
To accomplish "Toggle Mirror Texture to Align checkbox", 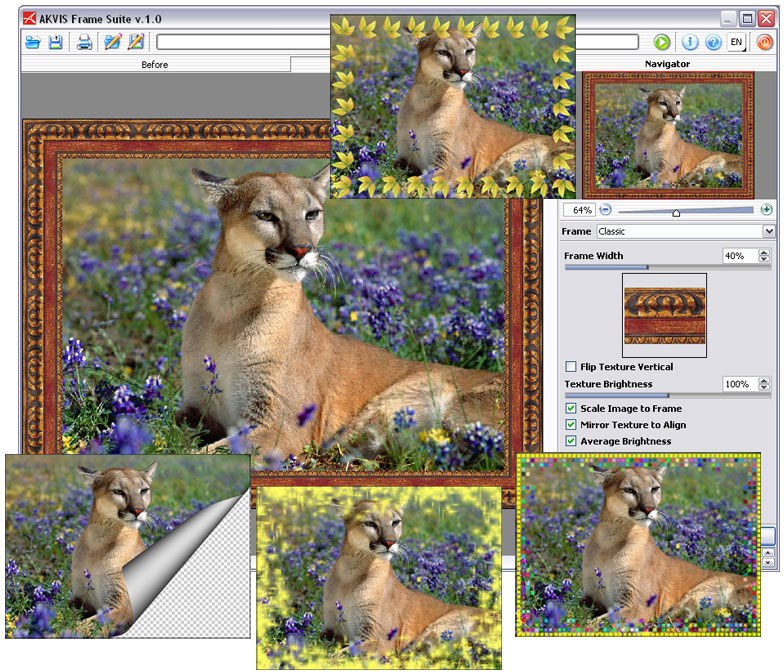I will click(x=570, y=425).
